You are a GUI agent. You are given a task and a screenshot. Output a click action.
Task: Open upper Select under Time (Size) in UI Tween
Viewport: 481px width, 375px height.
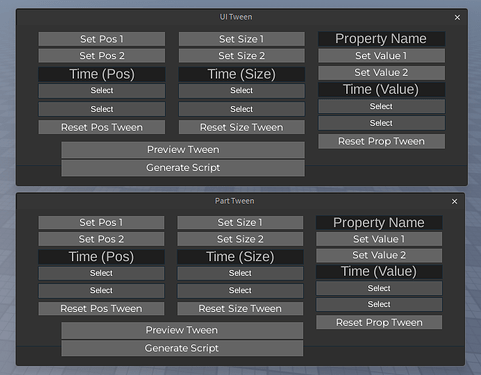[242, 91]
